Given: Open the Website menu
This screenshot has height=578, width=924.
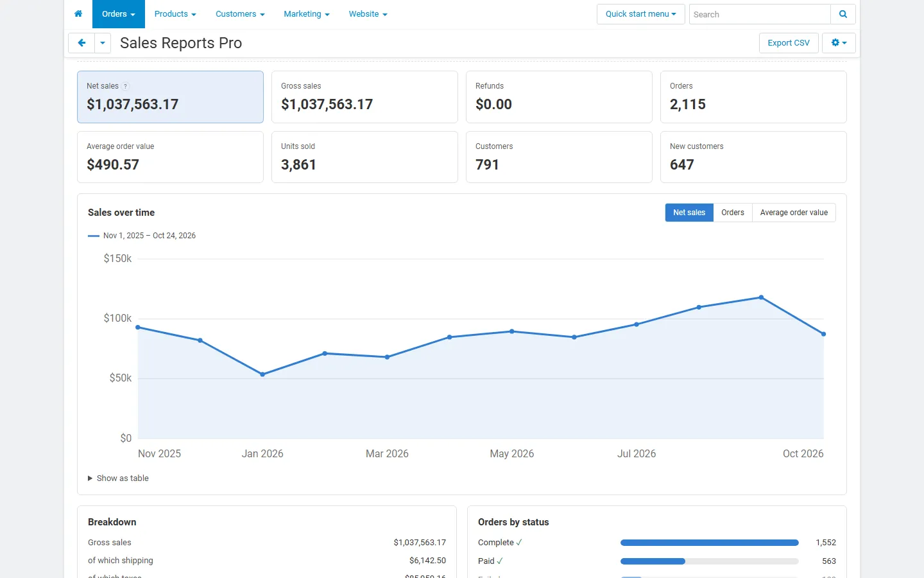Looking at the screenshot, I should pyautogui.click(x=368, y=14).
